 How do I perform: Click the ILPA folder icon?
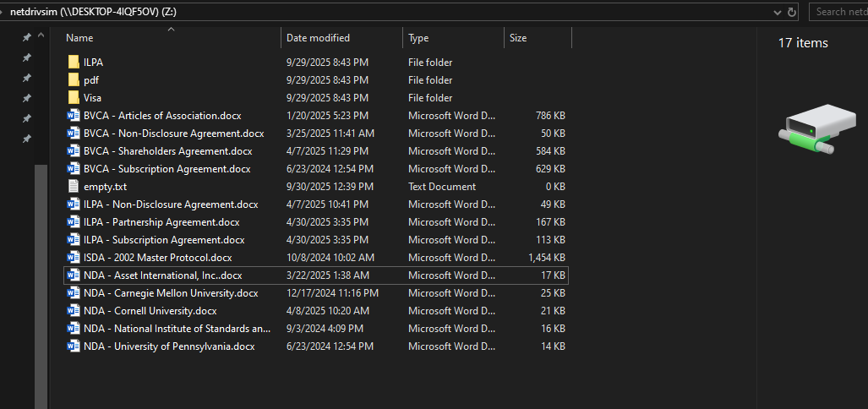pyautogui.click(x=73, y=63)
